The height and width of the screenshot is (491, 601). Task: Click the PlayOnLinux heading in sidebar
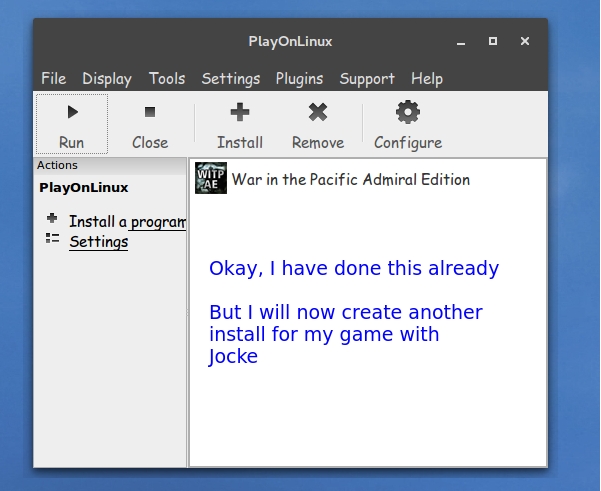tap(84, 187)
